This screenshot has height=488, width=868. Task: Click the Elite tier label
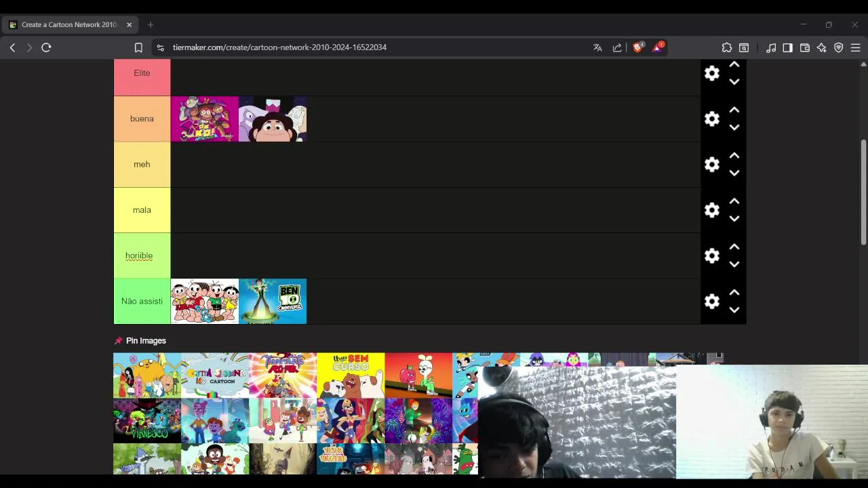(142, 73)
